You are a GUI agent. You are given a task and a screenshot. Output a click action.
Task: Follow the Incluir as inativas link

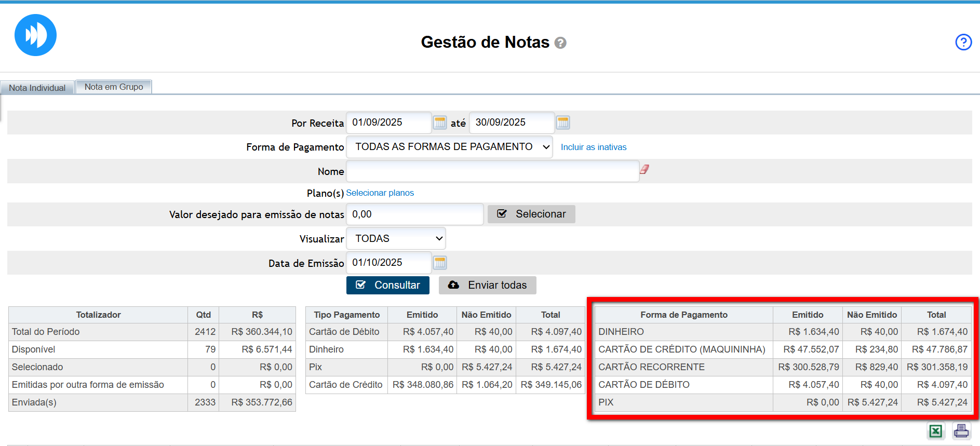[x=593, y=147]
